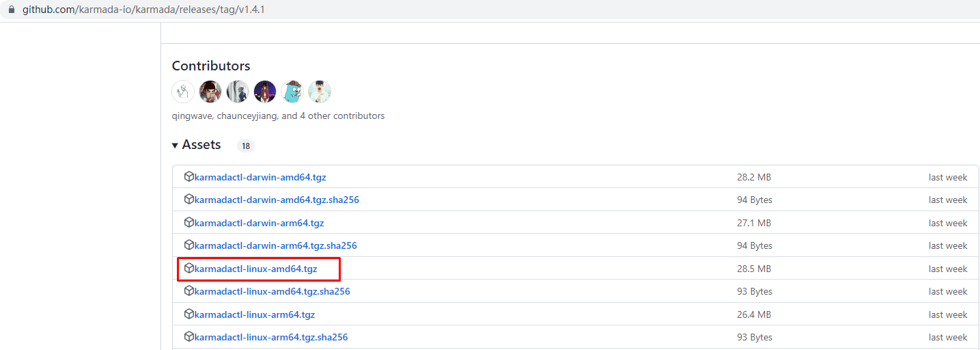Download karmadactl-linux-arm64.tgz
Image resolution: width=980 pixels, height=350 pixels.
pos(255,314)
